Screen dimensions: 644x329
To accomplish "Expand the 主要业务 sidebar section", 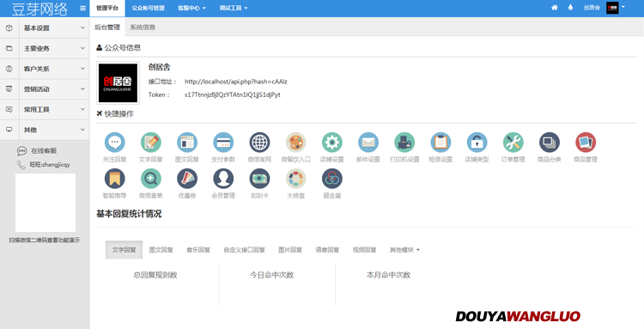I will 45,48.
